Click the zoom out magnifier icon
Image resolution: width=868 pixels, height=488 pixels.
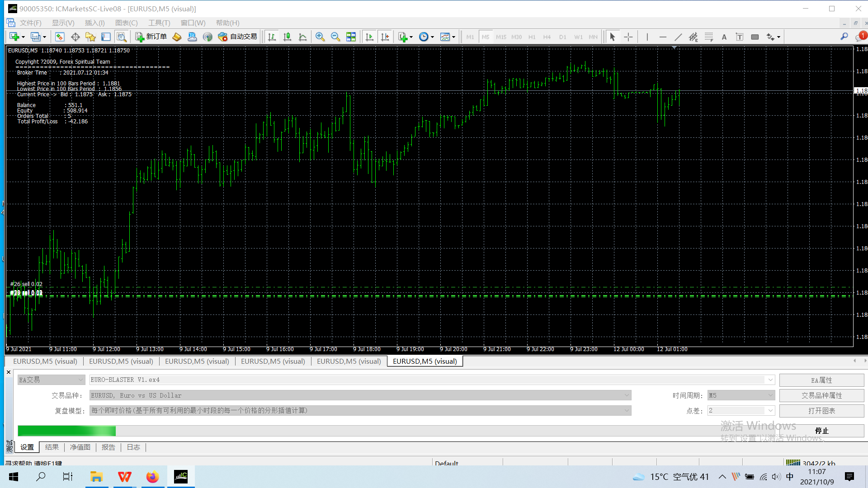pyautogui.click(x=335, y=37)
